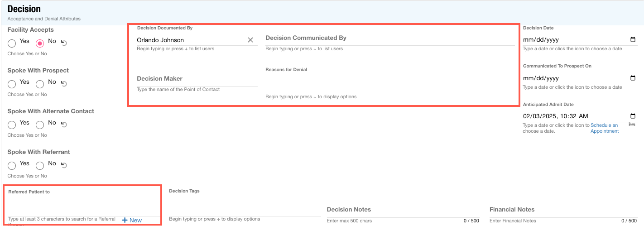Open the Decision Date calendar picker icon

coord(633,40)
